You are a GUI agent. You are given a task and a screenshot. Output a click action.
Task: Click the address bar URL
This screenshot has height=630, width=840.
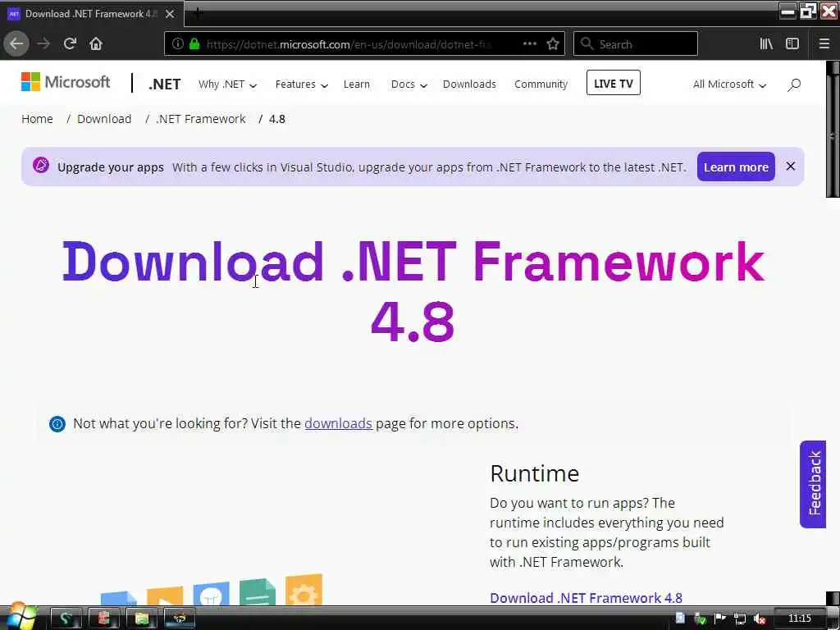tap(348, 44)
